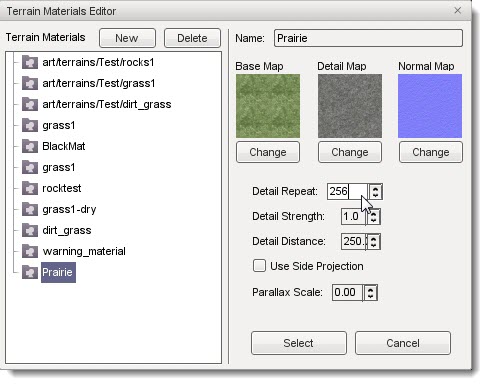Select the grass1-dry material
The width and height of the screenshot is (487, 385).
coord(69,209)
